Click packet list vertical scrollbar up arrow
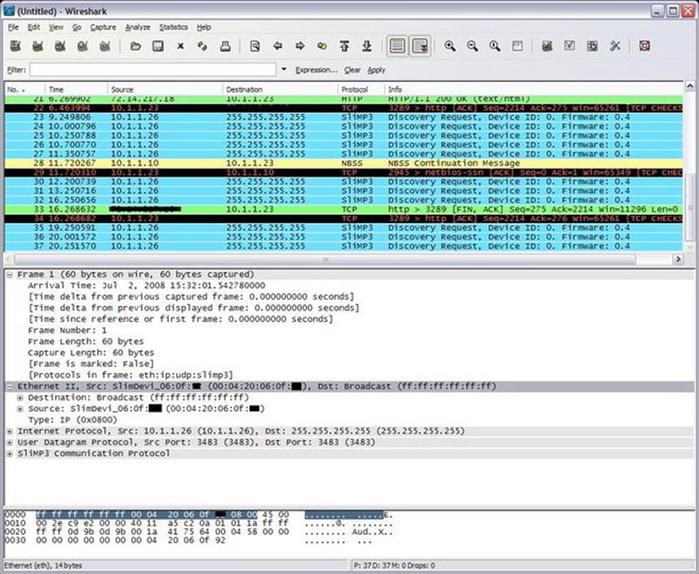 [690, 86]
